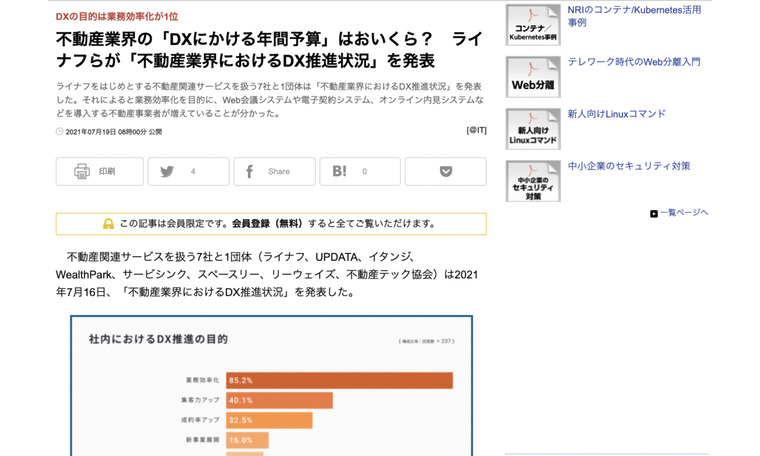Click arrow icon next to 一覧ページへ
The width and height of the screenshot is (760, 456).
pos(654,213)
